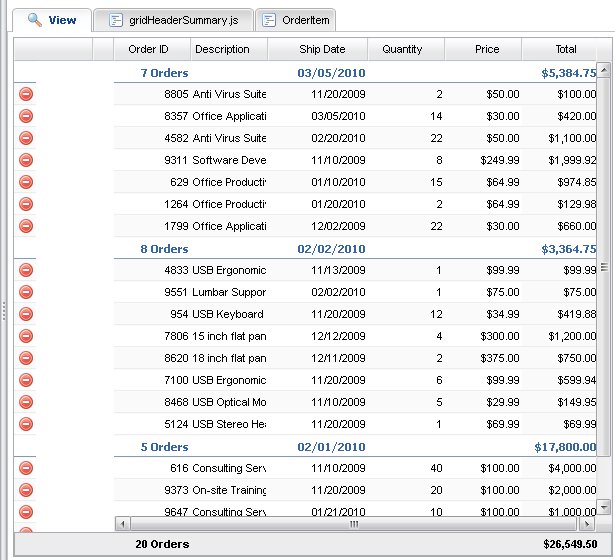Delete order 9311 Software Development row
The height and width of the screenshot is (560, 615).
pyautogui.click(x=26, y=160)
